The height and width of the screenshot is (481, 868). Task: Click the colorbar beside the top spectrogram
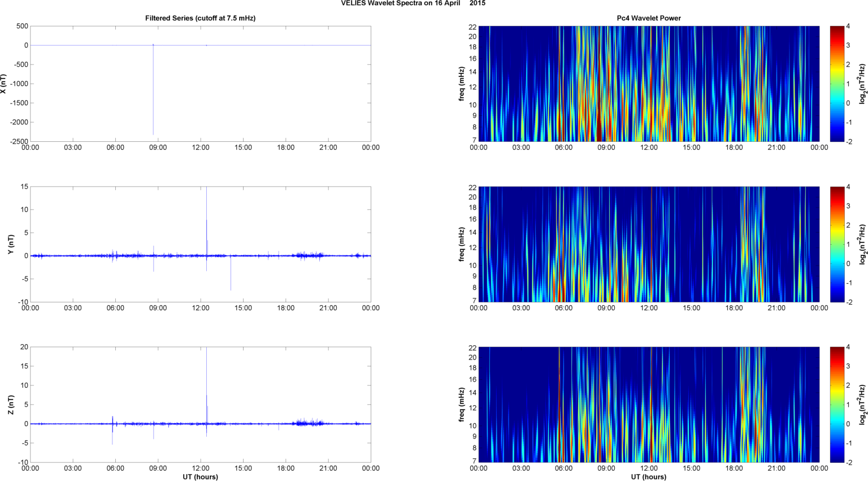click(837, 84)
